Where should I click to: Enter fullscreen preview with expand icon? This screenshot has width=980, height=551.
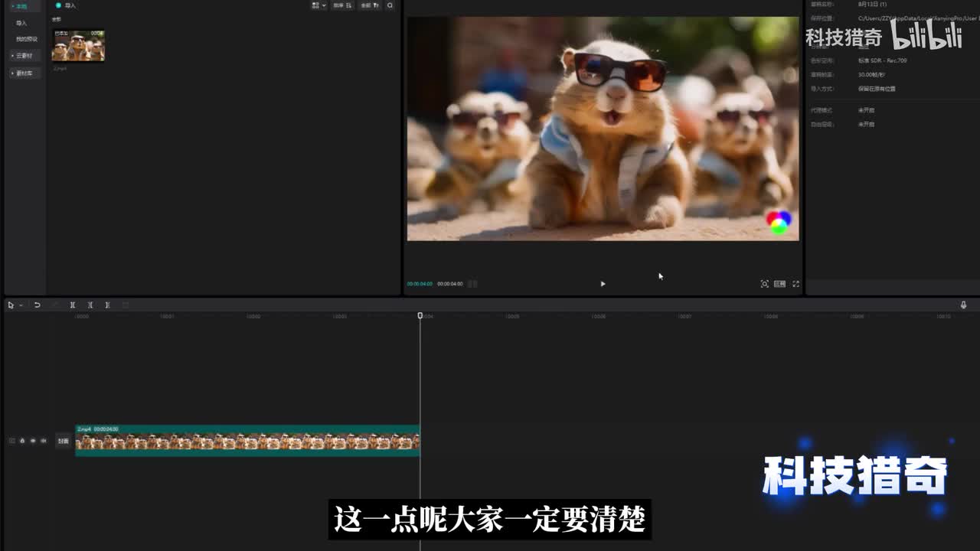(x=795, y=284)
